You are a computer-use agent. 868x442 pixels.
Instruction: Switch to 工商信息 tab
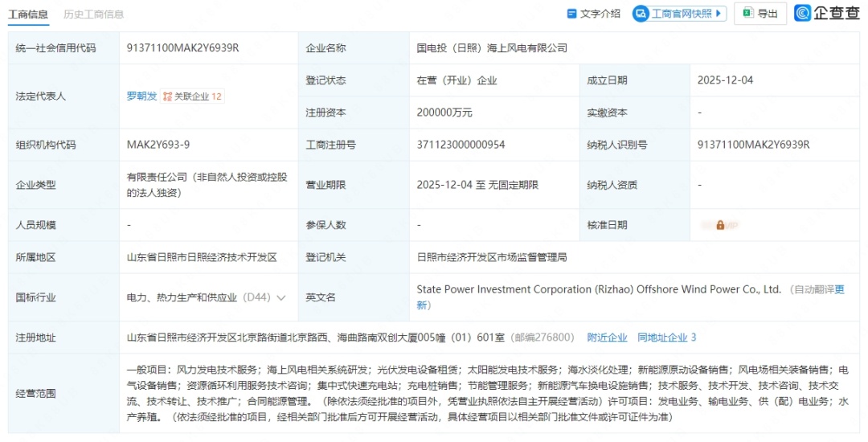27,14
